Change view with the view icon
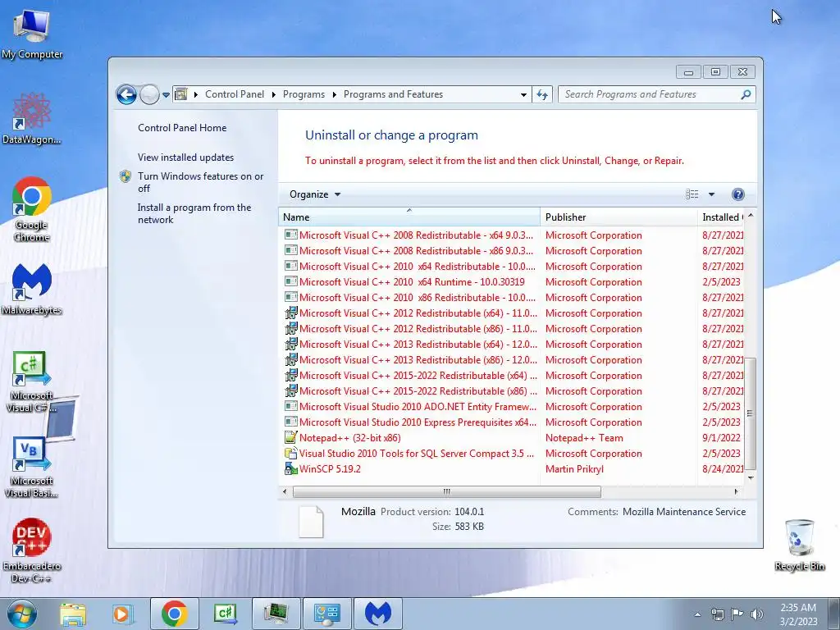Screen dimensions: 840x630 [x=692, y=194]
